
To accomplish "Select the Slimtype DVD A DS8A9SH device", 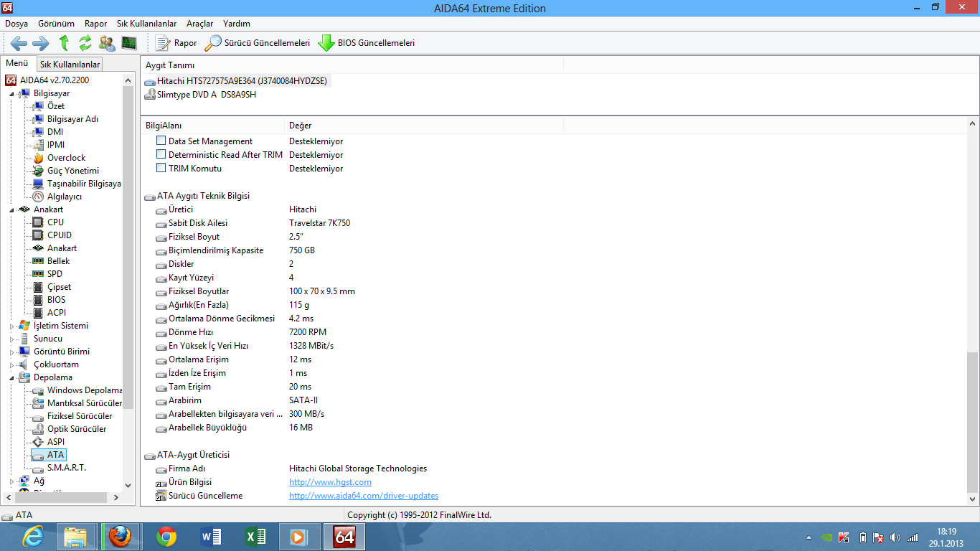I will click(x=207, y=95).
